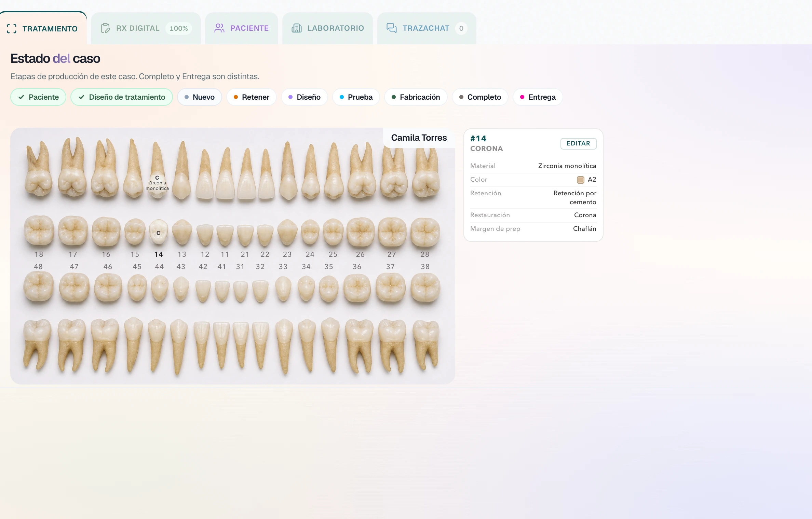The image size is (812, 519).
Task: Select the Diseño de tratamiento stage chip
Action: 122,97
